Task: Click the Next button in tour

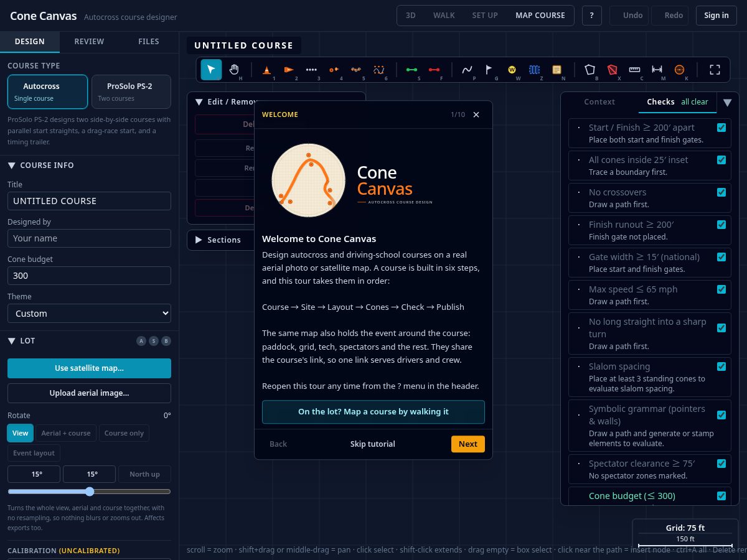Action: tap(468, 444)
